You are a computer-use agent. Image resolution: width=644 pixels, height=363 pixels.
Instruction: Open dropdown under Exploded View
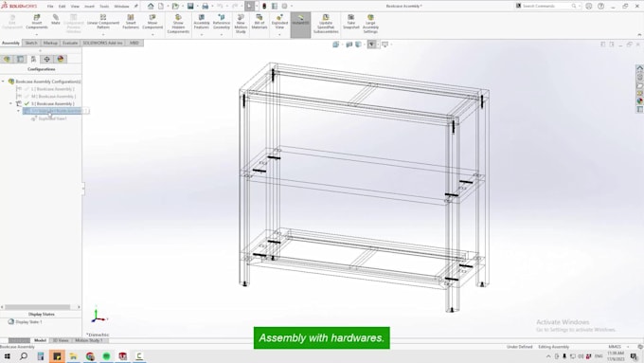coord(279,34)
